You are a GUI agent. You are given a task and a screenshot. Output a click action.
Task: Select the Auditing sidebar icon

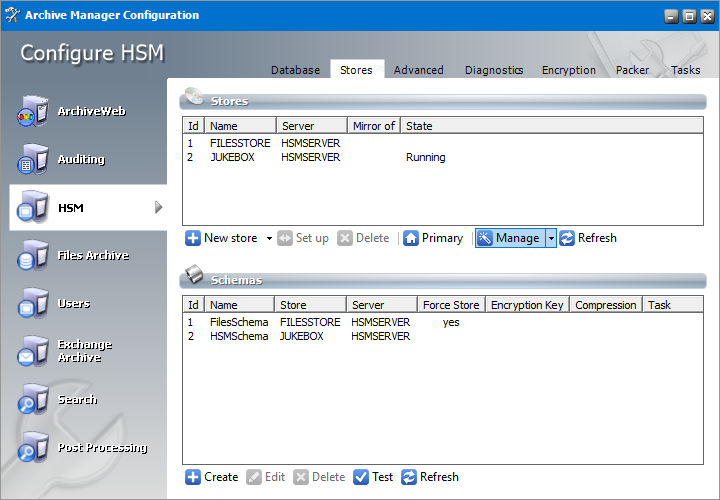click(x=32, y=160)
